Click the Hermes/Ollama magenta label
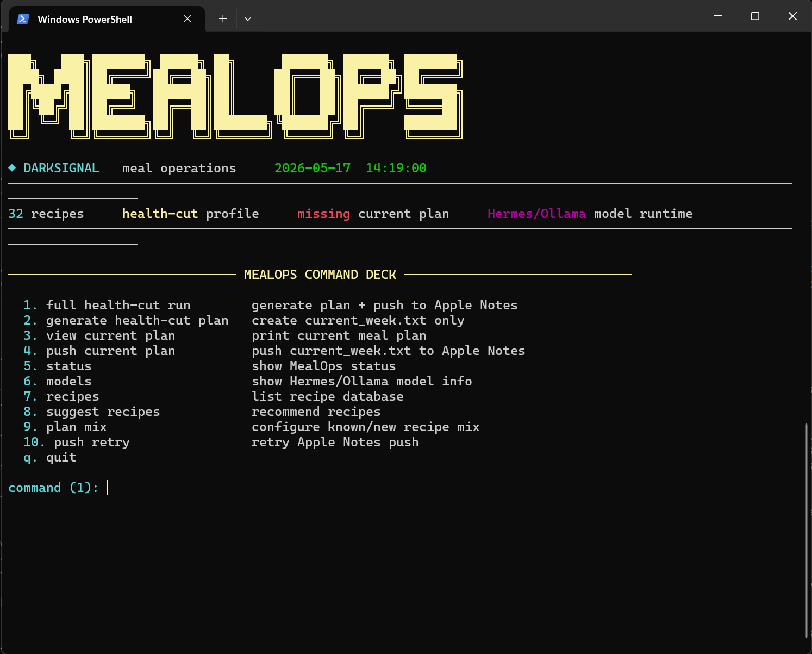The width and height of the screenshot is (812, 654). point(536,214)
